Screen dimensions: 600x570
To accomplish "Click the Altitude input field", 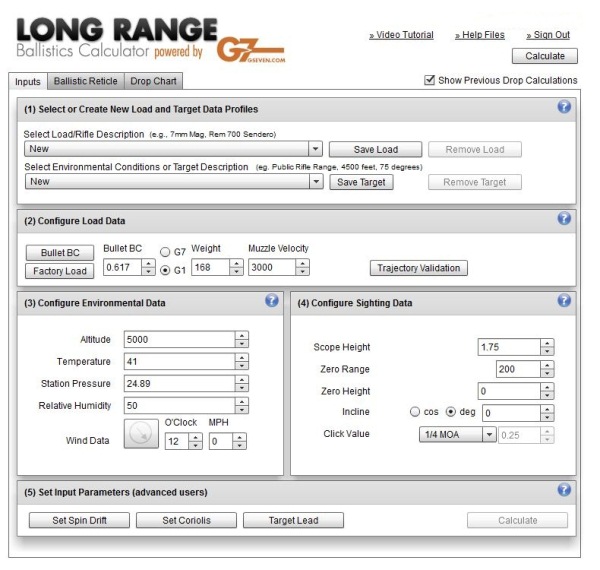I will click(179, 339).
